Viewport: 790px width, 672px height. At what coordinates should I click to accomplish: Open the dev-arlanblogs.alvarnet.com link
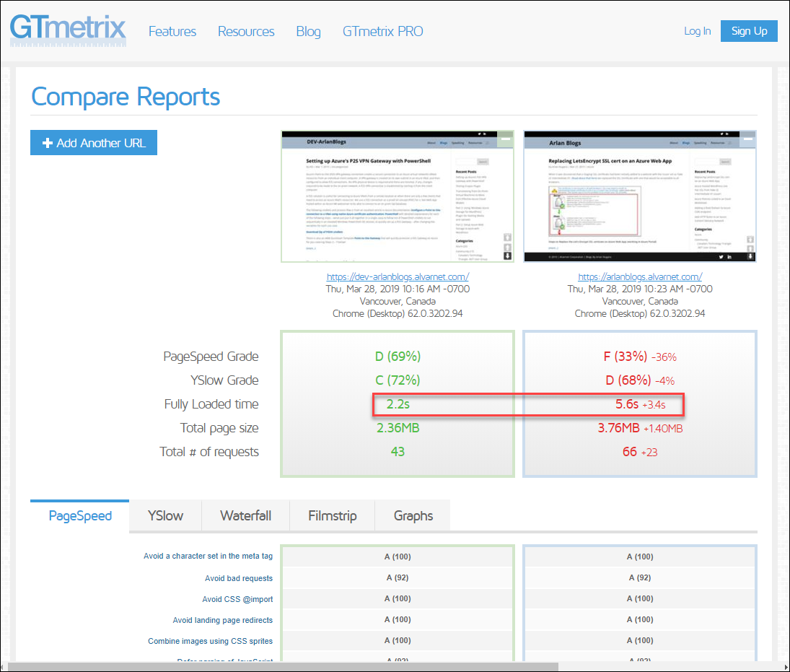pos(398,276)
